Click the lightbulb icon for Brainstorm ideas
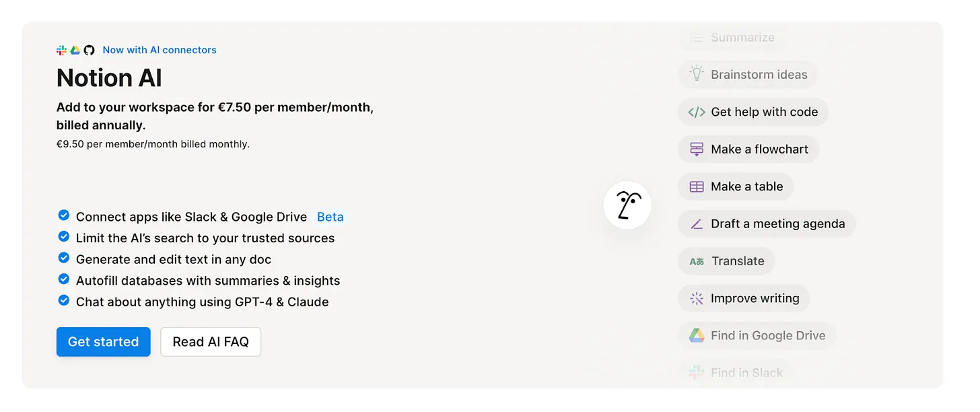Viewport: 980px width, 412px height. [697, 74]
